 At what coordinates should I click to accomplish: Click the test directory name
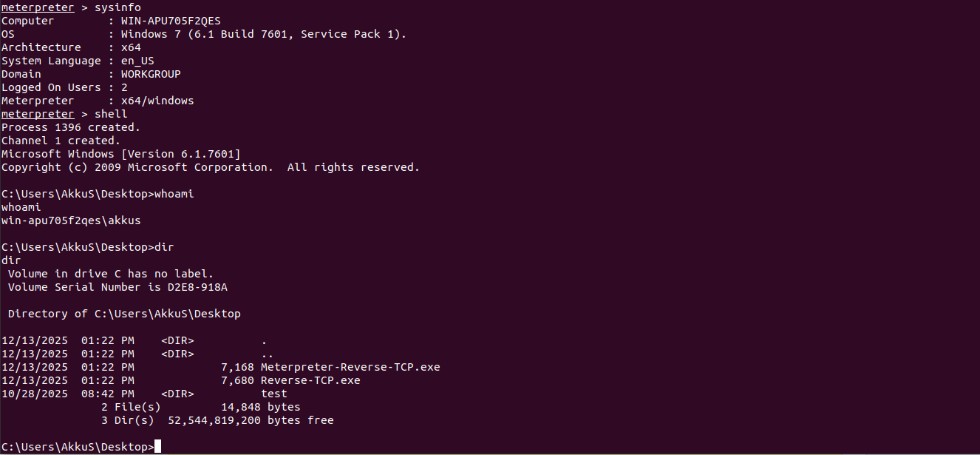click(x=274, y=394)
